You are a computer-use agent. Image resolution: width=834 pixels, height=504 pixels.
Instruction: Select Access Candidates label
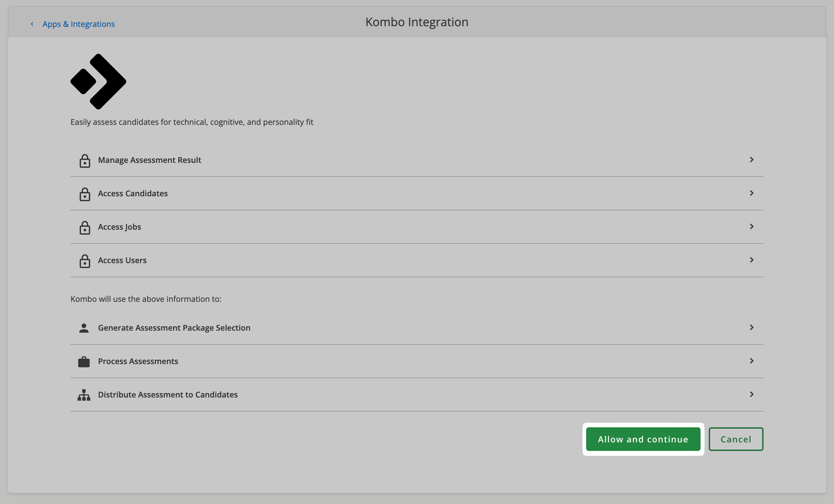pos(133,193)
